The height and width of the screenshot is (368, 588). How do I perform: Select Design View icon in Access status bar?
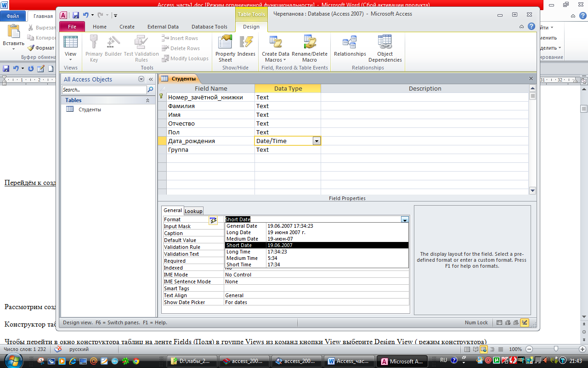coord(525,322)
